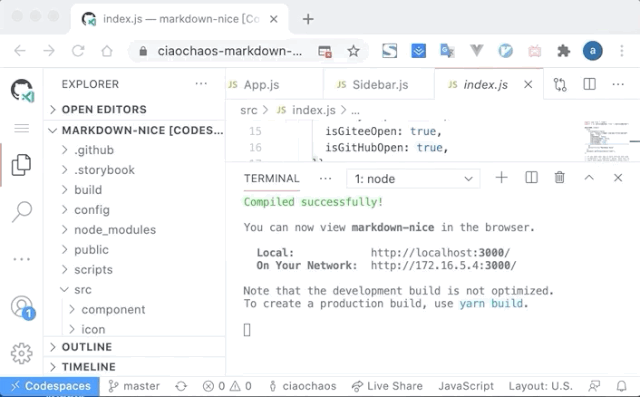Split the terminal panel

pyautogui.click(x=531, y=177)
